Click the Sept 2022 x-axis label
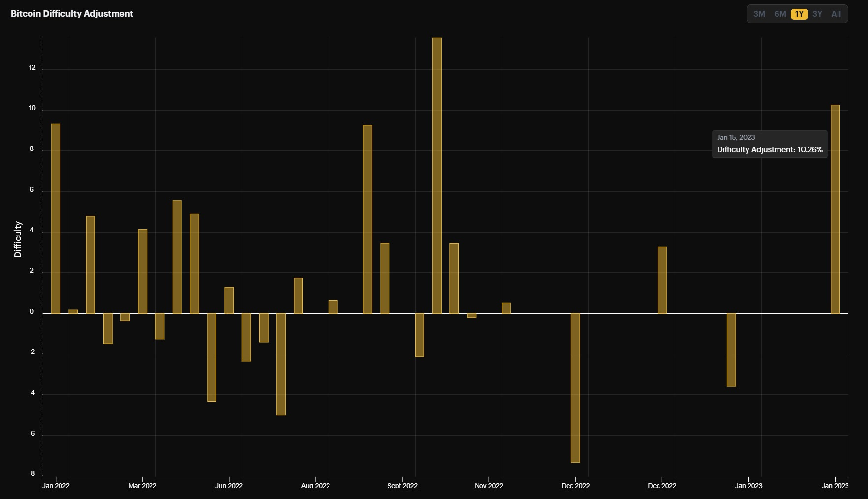This screenshot has width=868, height=499. click(x=402, y=486)
